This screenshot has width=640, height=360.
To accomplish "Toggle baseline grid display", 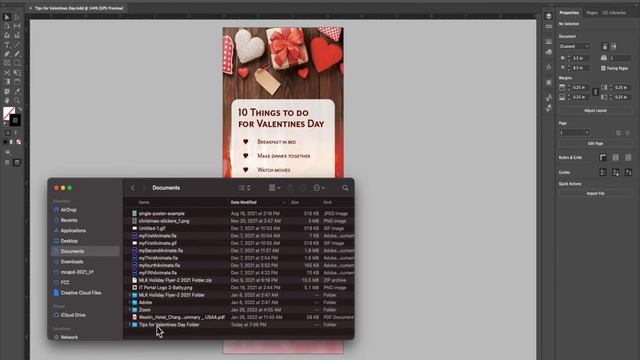I will pos(616,158).
